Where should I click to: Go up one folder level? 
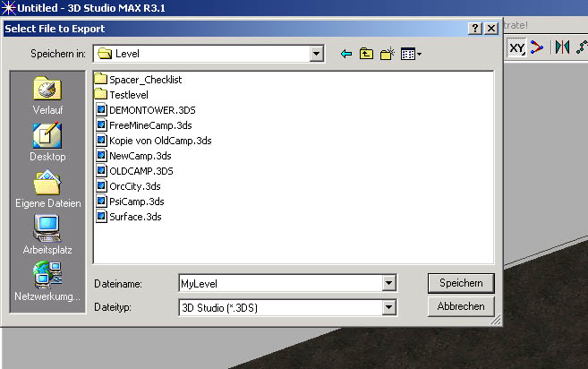point(366,55)
